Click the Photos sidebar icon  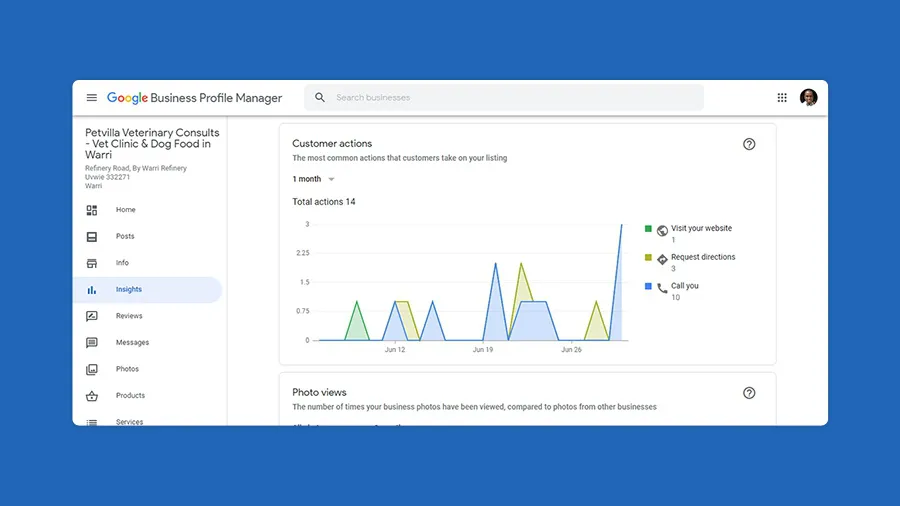(92, 369)
